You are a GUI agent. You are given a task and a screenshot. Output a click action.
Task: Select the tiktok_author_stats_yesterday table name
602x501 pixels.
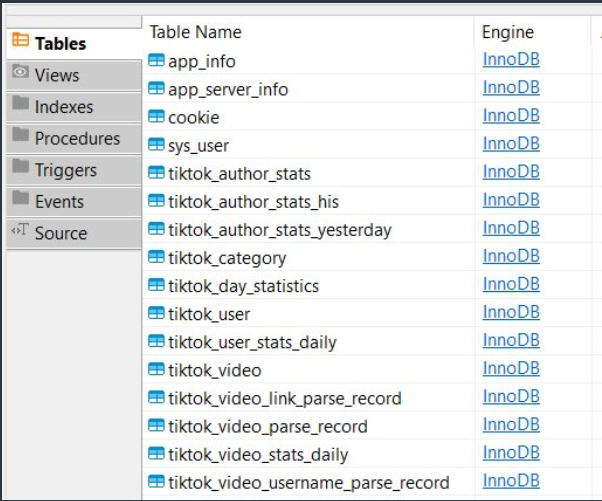[x=280, y=230]
